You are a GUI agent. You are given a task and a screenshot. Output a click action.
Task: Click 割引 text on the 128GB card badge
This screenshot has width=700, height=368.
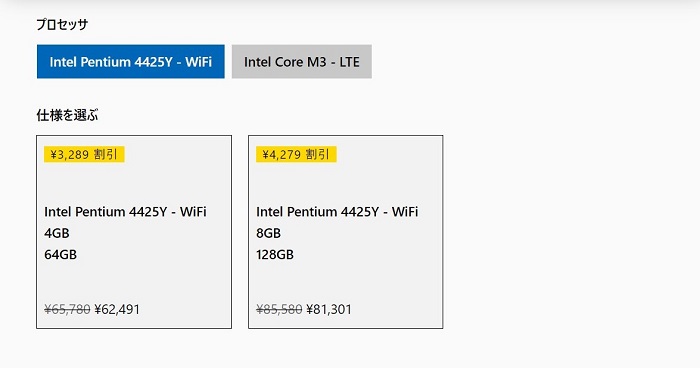[317, 155]
